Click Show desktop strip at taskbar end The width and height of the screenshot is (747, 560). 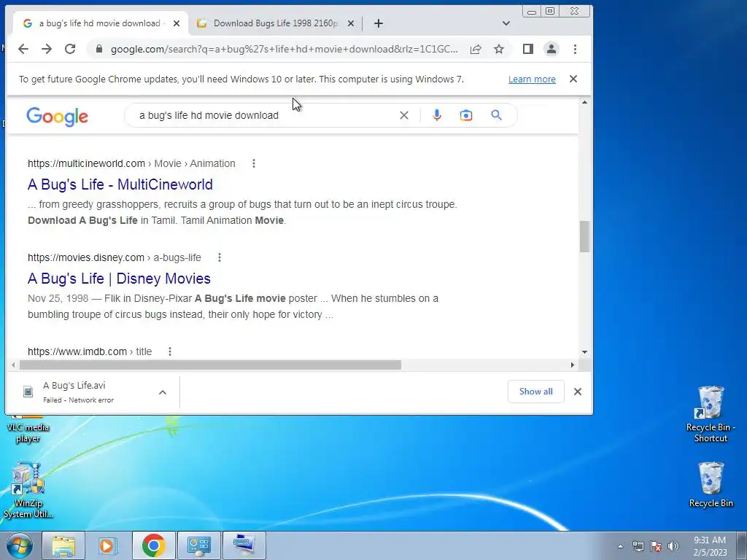pos(742,545)
